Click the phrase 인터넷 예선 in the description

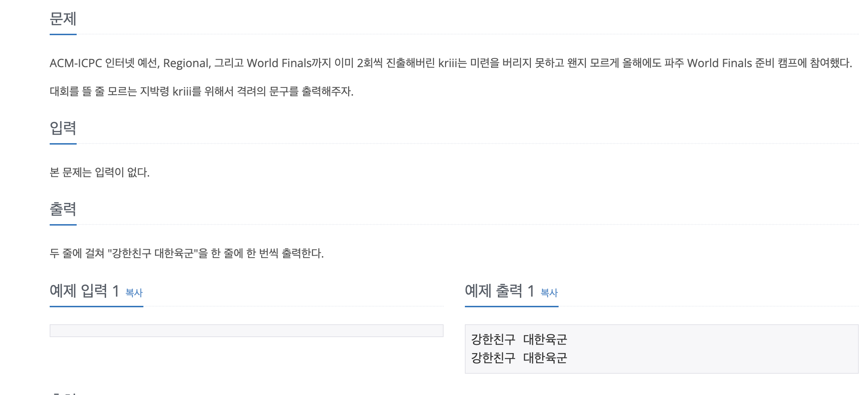133,63
